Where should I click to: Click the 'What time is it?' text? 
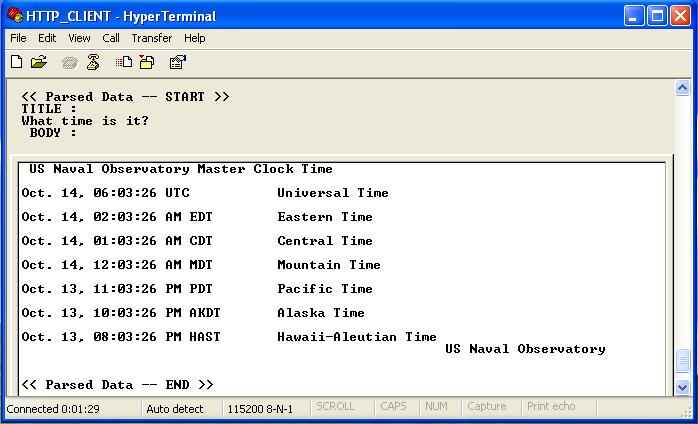coord(85,121)
